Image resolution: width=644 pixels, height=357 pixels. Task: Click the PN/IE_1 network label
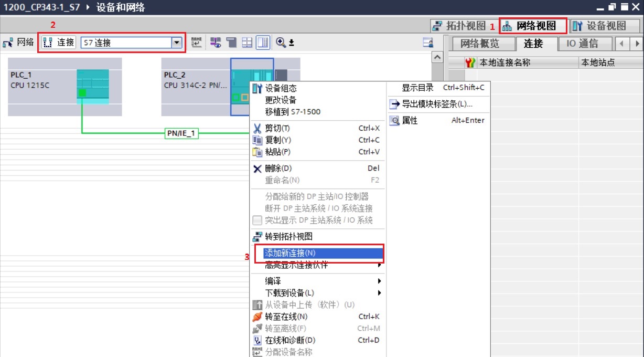[x=181, y=133]
